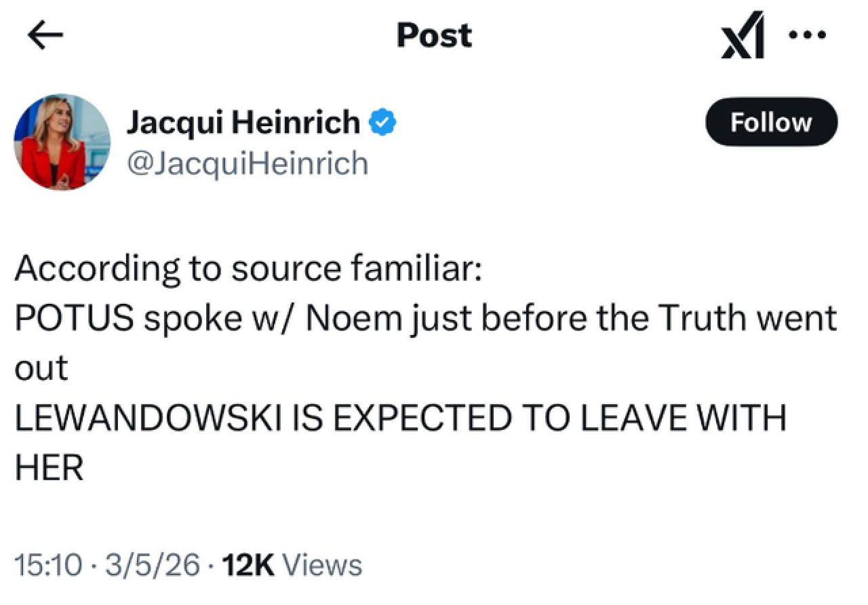This screenshot has height=605, width=868.
Task: Click the 'According to source familiar:' line
Action: [248, 269]
